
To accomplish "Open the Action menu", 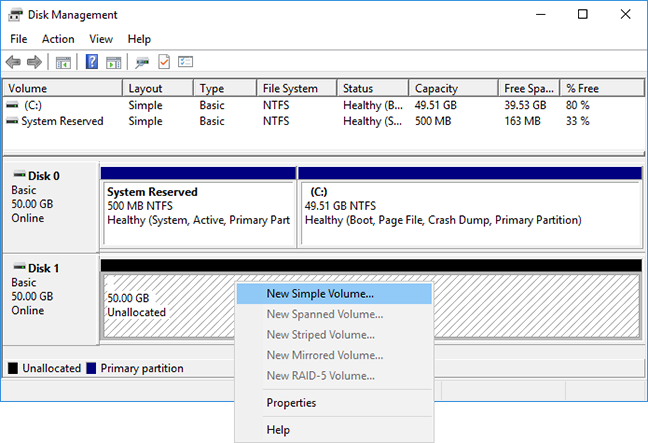I will click(x=58, y=39).
